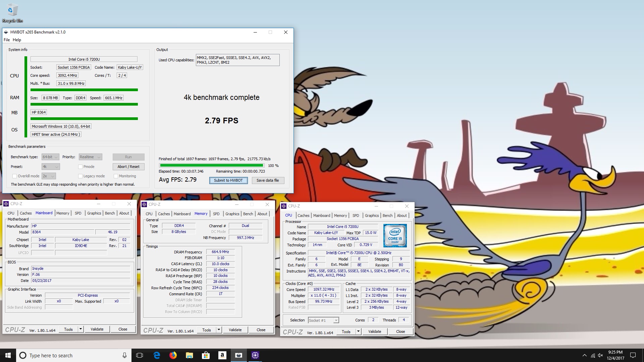Show hidden system tray icons
This screenshot has width=644, height=362.
585,355
